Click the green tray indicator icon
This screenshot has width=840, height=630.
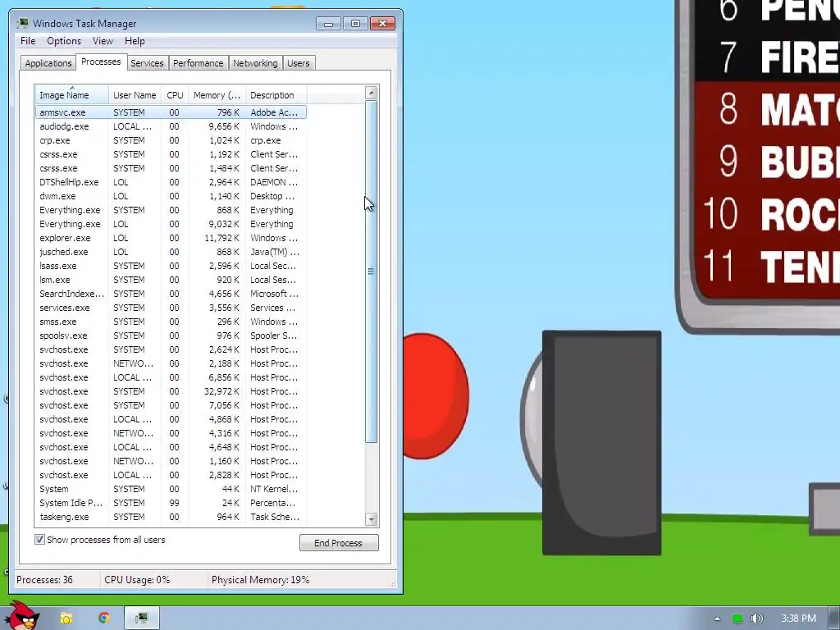(x=737, y=619)
